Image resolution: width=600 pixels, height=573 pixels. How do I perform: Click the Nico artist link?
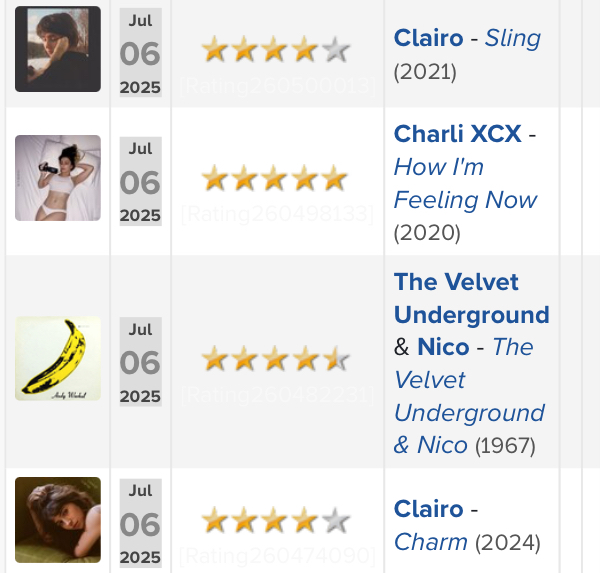443,347
